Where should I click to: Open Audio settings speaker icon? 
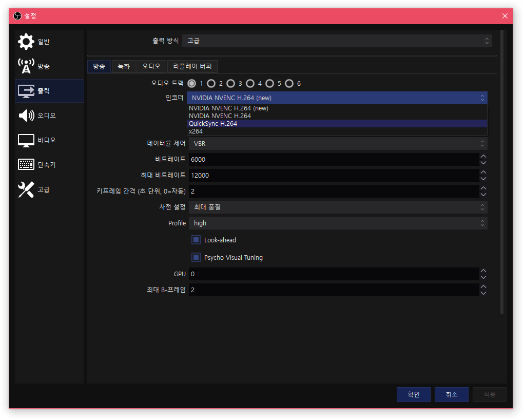click(x=26, y=116)
